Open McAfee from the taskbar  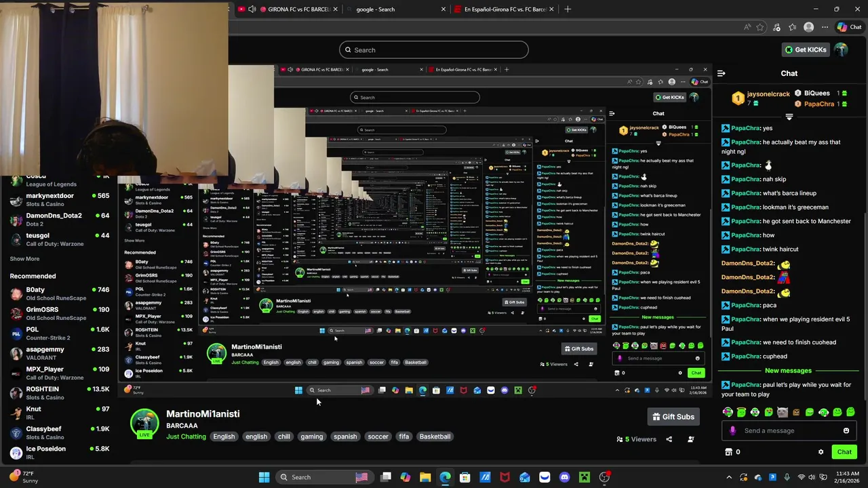505,477
